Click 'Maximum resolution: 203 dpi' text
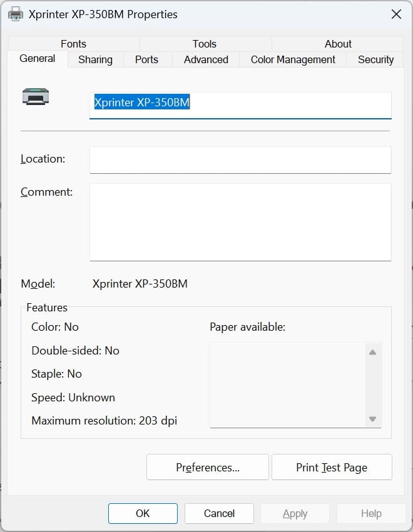This screenshot has width=413, height=532. (105, 421)
